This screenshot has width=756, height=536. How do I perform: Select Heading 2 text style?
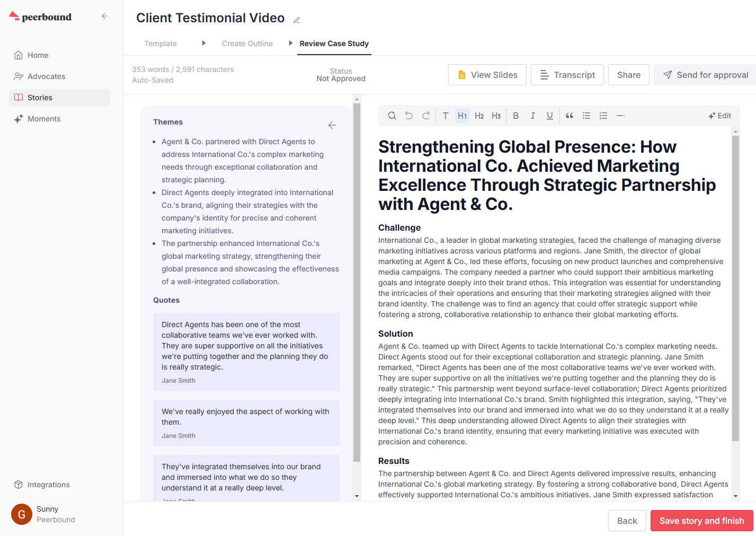tap(479, 116)
